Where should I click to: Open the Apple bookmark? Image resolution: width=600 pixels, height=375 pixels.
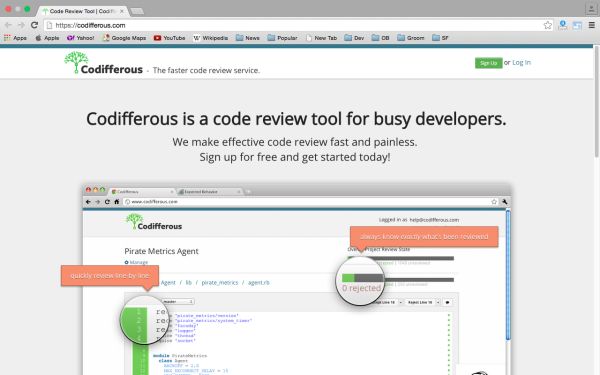47,38
